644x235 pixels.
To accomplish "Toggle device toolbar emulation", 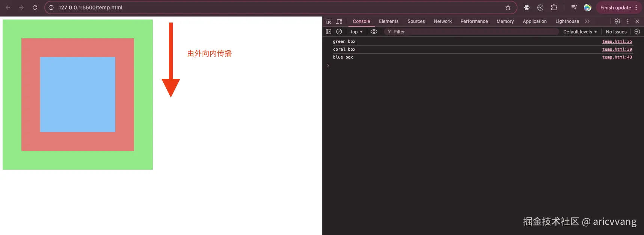I will click(x=339, y=21).
